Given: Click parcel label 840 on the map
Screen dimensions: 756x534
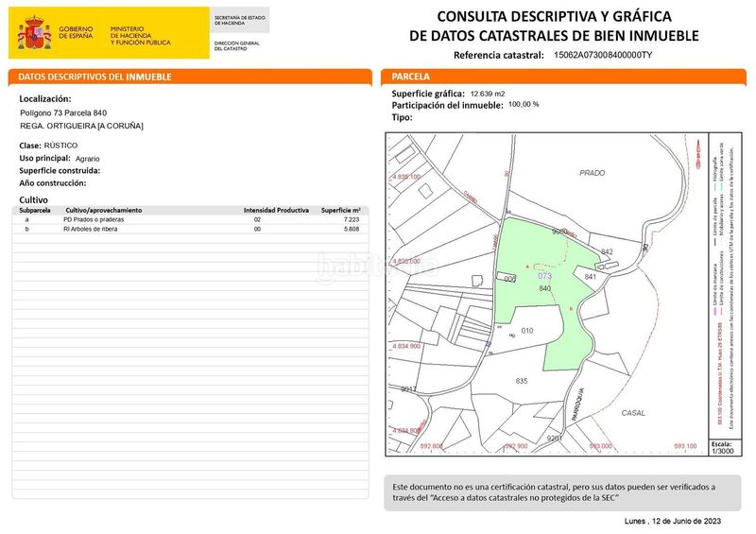Looking at the screenshot, I should [545, 288].
